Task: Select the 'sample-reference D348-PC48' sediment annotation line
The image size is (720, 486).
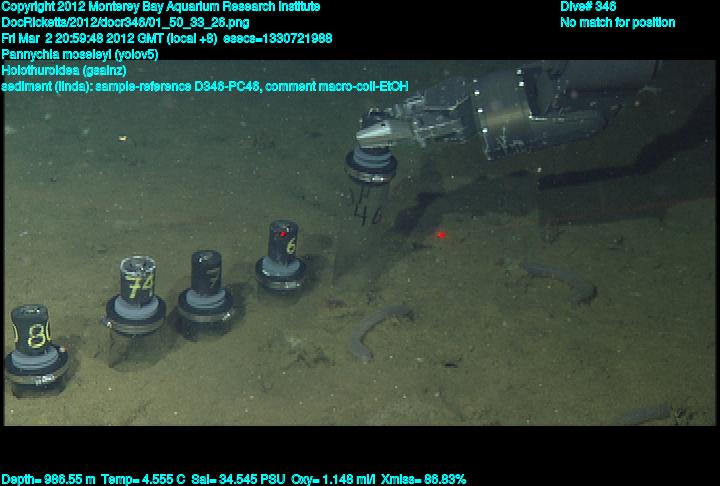Action: (205, 86)
